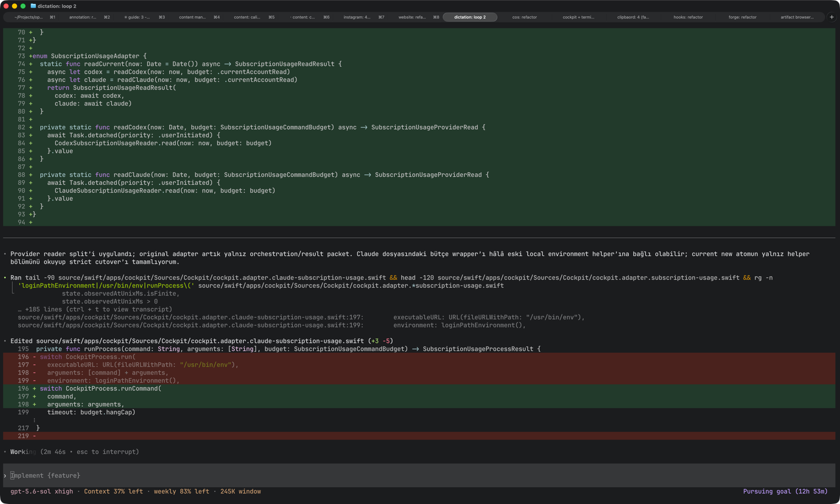Click the removed line switch CockpitProcess.run(
This screenshot has height=504, width=840.
[88, 357]
